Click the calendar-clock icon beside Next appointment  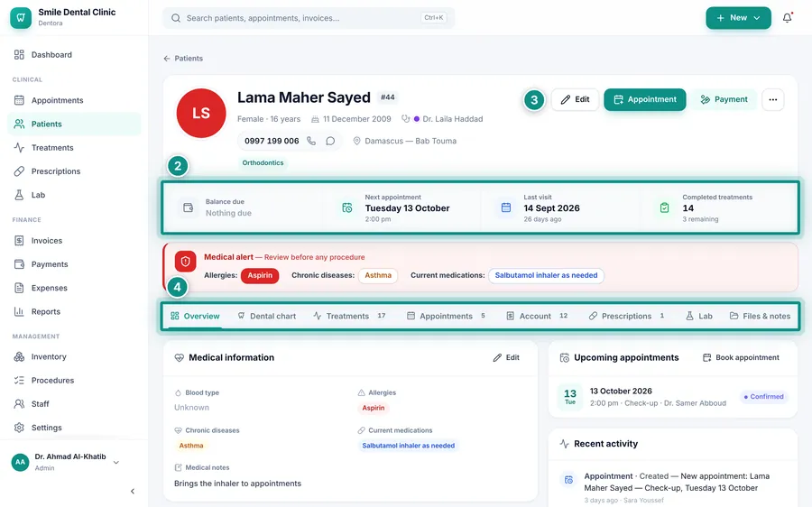pos(347,207)
